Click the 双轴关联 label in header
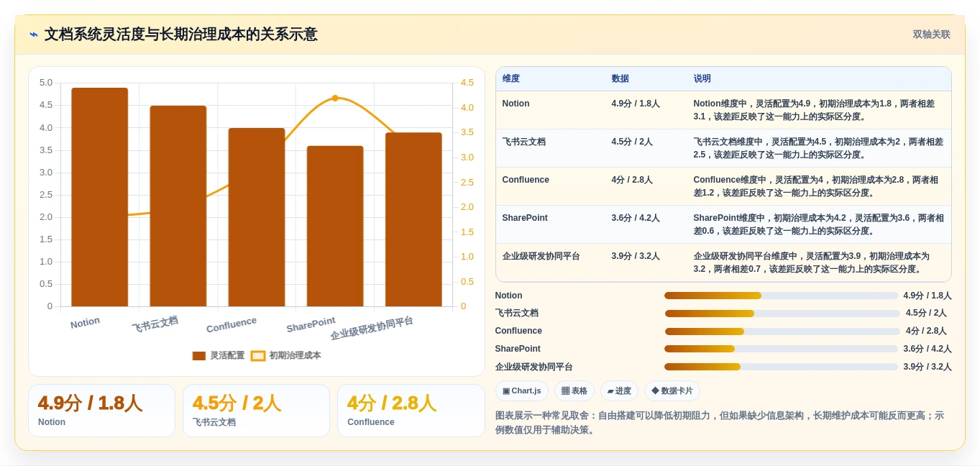Screen dimensions: 980x466 [931, 35]
